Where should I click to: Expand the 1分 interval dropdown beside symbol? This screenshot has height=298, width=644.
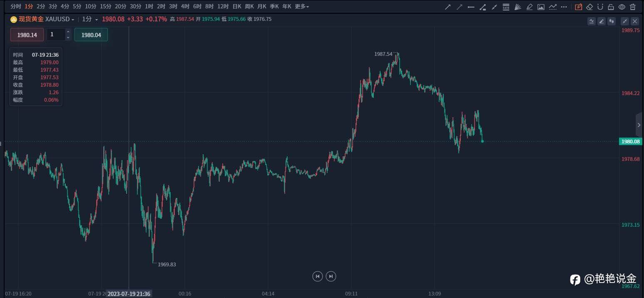(x=97, y=20)
